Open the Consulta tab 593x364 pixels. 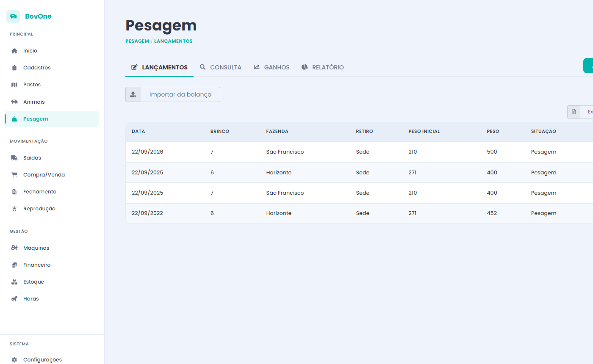pyautogui.click(x=221, y=67)
